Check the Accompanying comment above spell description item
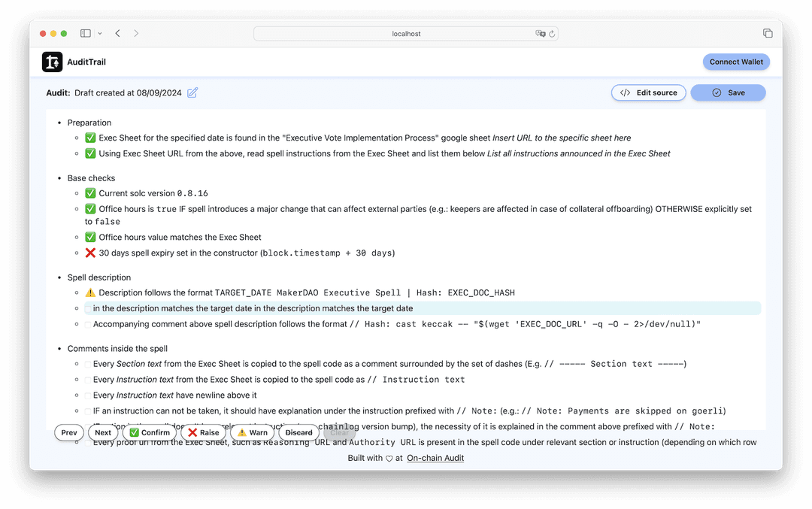This screenshot has height=509, width=812. click(88, 325)
